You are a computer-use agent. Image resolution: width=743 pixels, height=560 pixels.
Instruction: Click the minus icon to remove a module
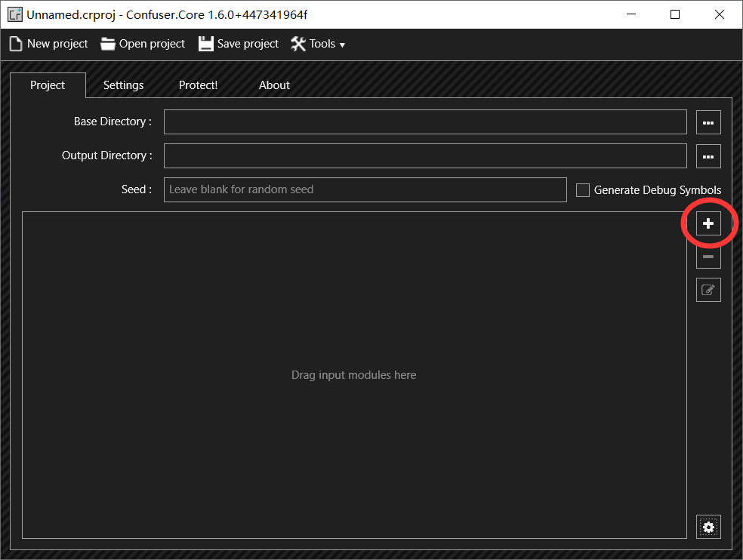point(708,257)
